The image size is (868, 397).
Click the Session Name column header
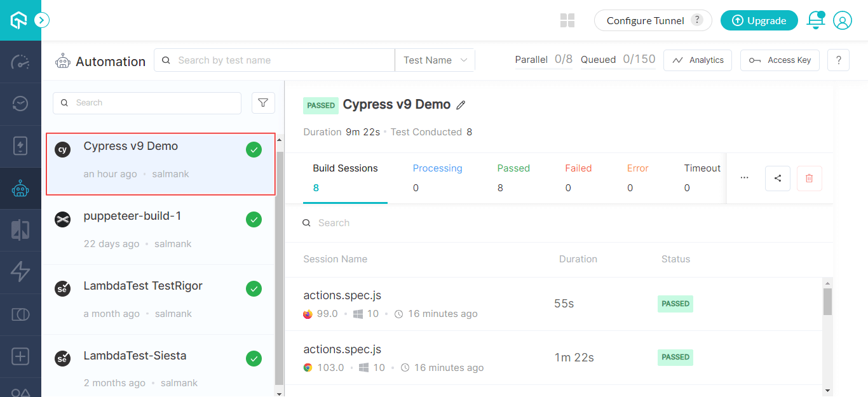tap(336, 259)
